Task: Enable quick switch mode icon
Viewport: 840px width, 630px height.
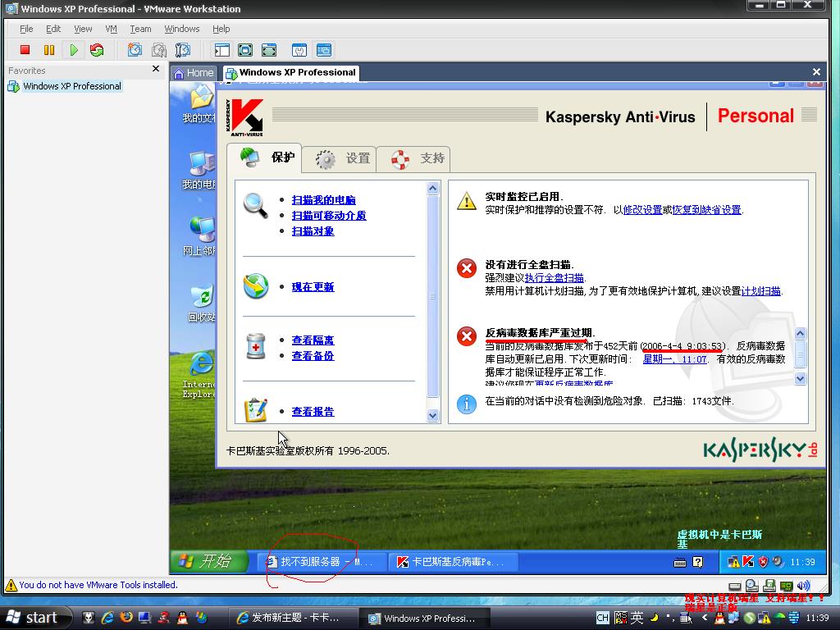Action: (269, 50)
